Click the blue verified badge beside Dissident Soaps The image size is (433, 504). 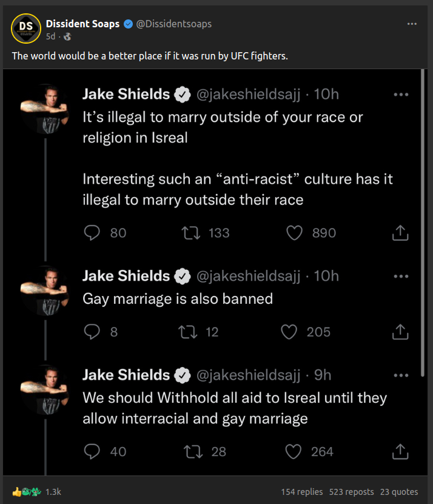(128, 24)
